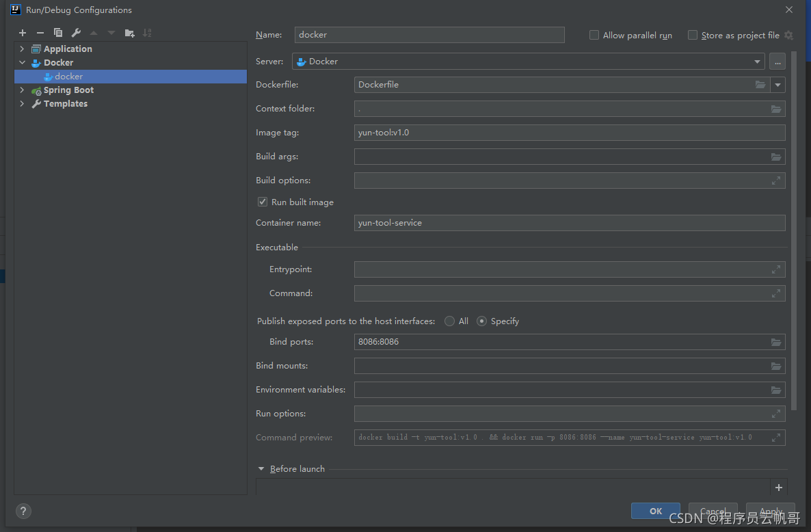Open Docker server settings ellipsis button
The image size is (811, 532).
point(777,62)
